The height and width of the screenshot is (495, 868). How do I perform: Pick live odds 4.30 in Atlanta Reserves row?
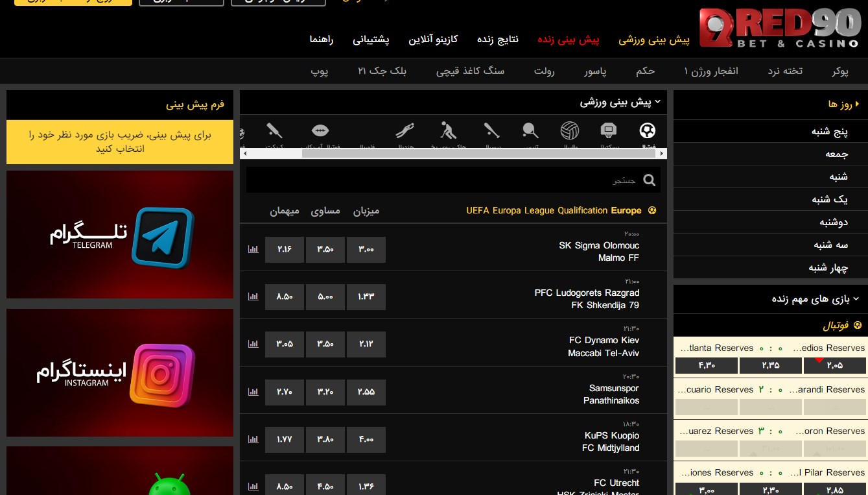click(x=707, y=366)
